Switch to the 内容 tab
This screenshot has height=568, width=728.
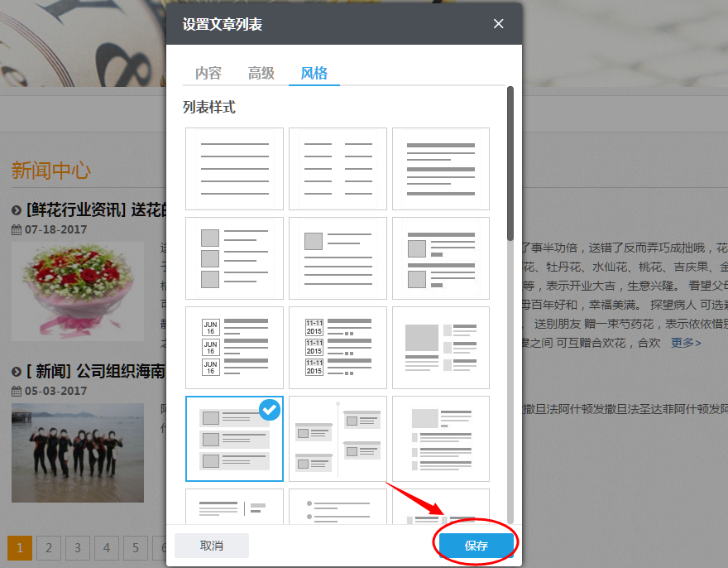tap(207, 73)
